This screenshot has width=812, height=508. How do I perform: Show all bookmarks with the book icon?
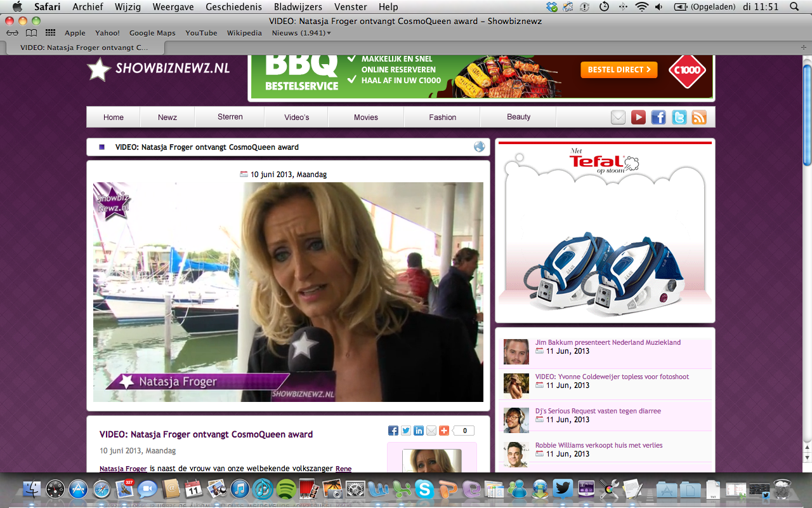point(31,33)
